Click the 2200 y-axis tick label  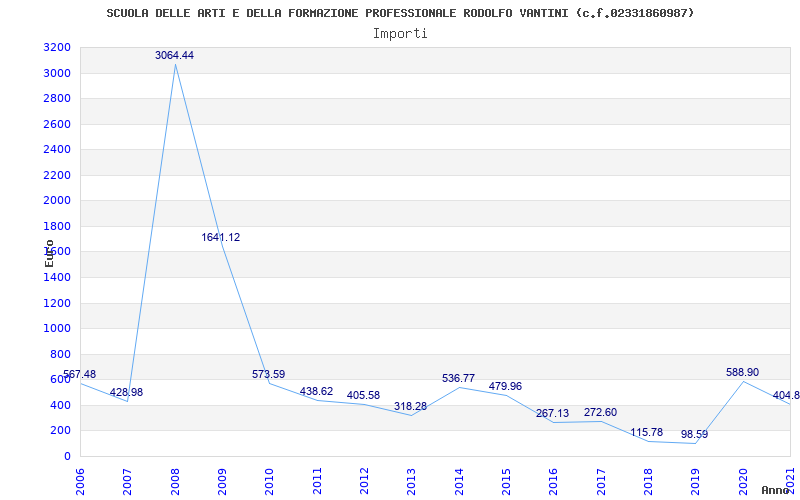point(57,175)
